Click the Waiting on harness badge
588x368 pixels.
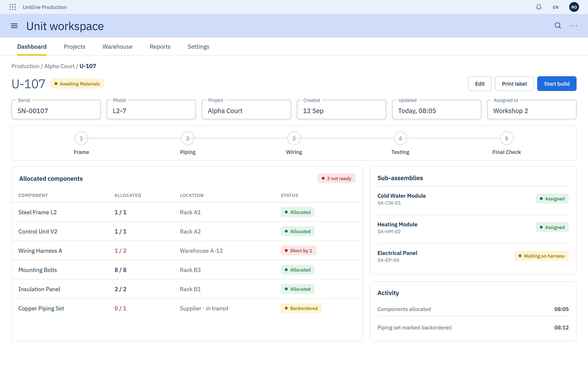(x=541, y=256)
